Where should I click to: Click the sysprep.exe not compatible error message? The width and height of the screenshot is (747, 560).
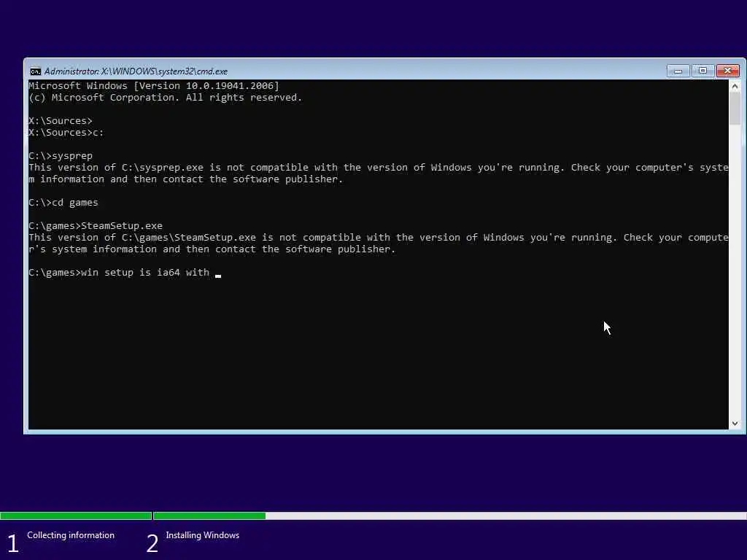pyautogui.click(x=379, y=174)
